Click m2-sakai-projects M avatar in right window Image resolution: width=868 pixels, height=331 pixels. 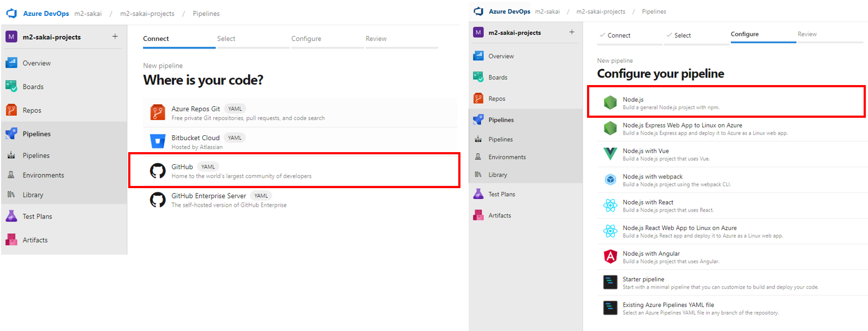tap(478, 32)
